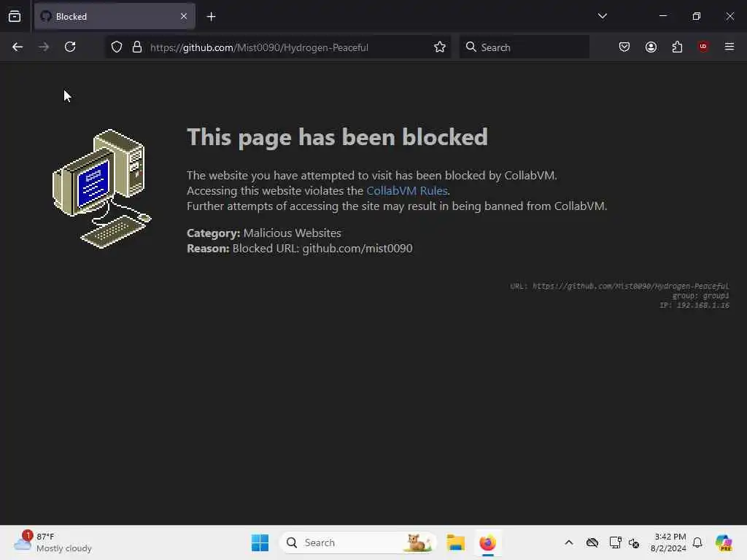
Task: Restore down the Firefox window
Action: point(697,16)
